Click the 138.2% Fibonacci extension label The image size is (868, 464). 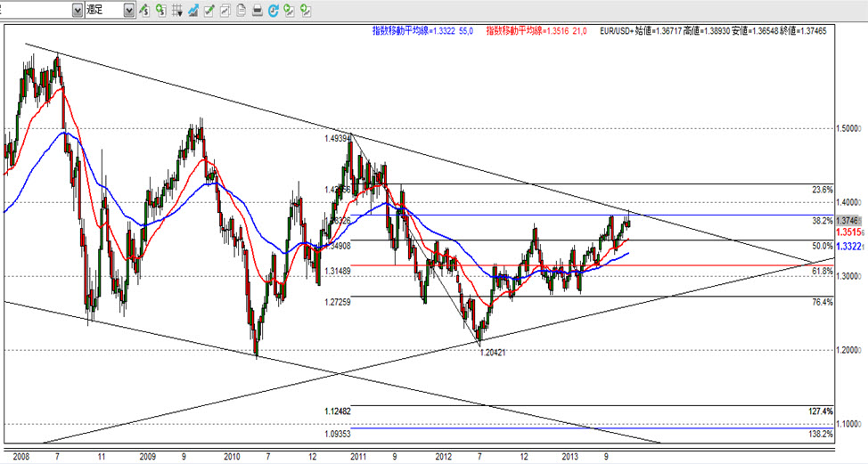[x=820, y=434]
